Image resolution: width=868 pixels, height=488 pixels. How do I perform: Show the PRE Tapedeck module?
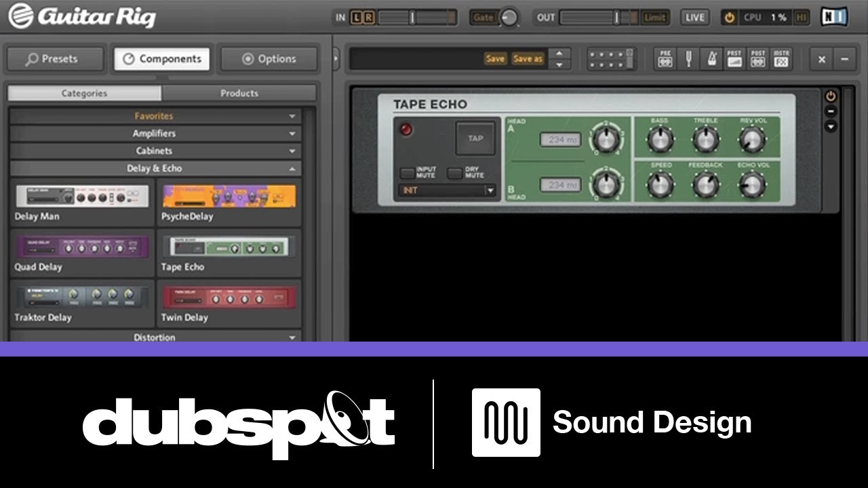click(665, 59)
